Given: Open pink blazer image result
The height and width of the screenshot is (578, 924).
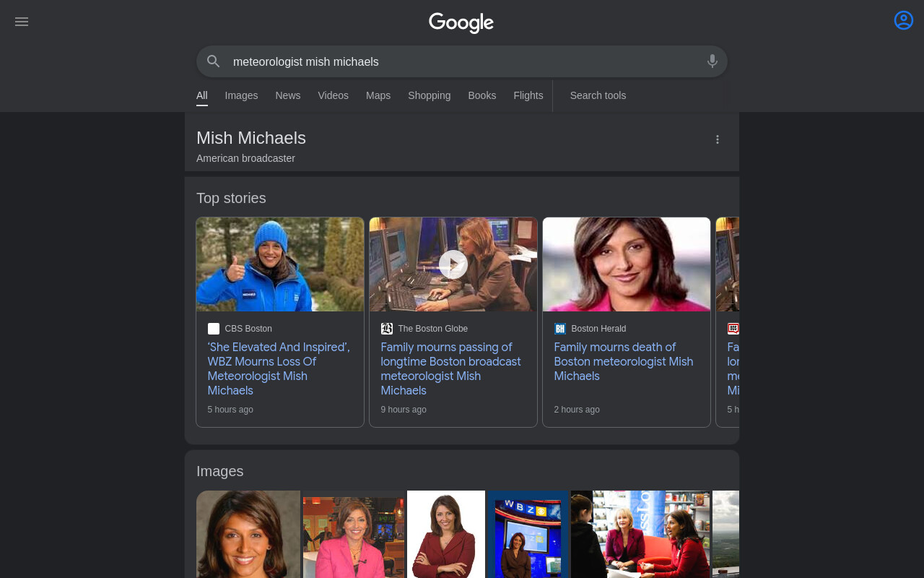Looking at the screenshot, I should (354, 534).
